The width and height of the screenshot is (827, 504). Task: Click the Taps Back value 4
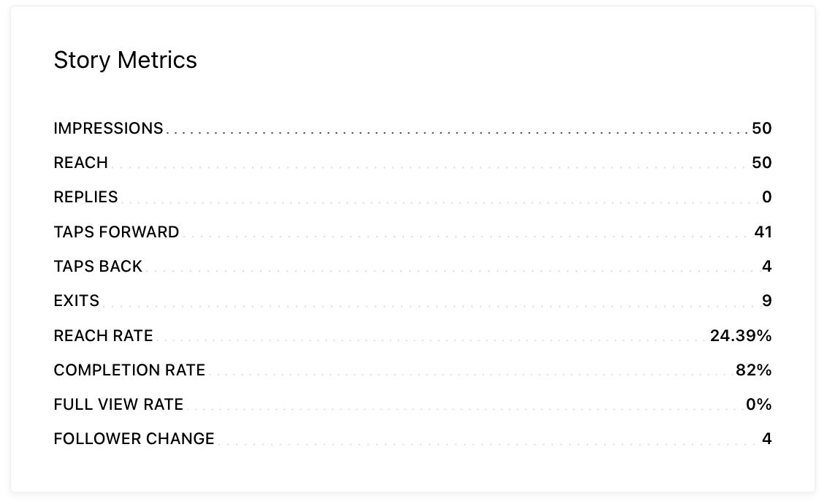[x=767, y=266]
